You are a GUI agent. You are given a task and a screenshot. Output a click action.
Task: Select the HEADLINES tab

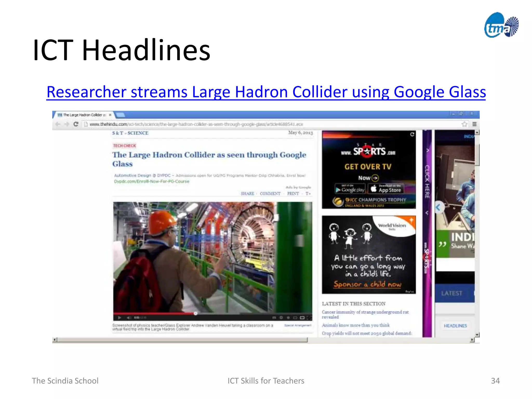455,326
